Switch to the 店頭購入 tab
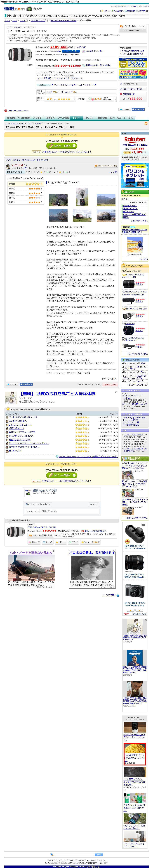The width and height of the screenshot is (153, 868). click(50, 118)
